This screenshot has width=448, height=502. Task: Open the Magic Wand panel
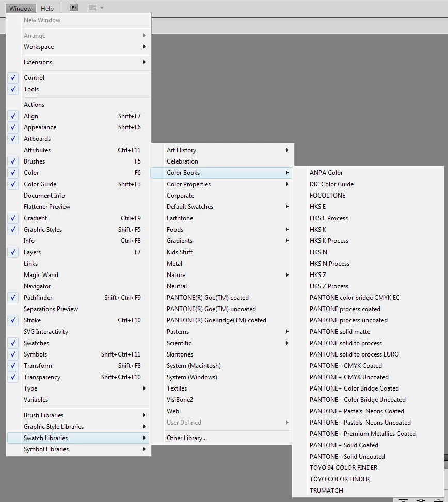[78, 274]
